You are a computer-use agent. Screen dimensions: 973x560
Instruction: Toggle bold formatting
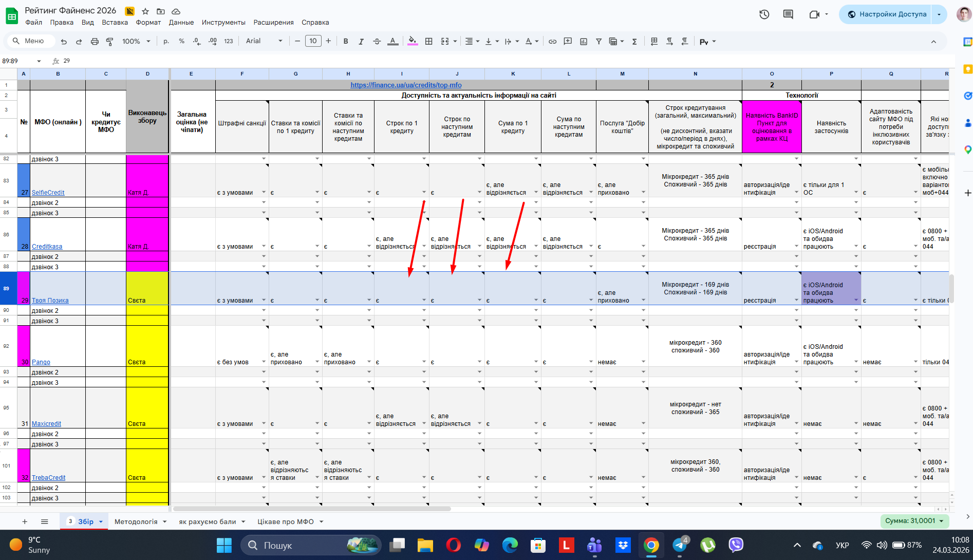pos(346,42)
